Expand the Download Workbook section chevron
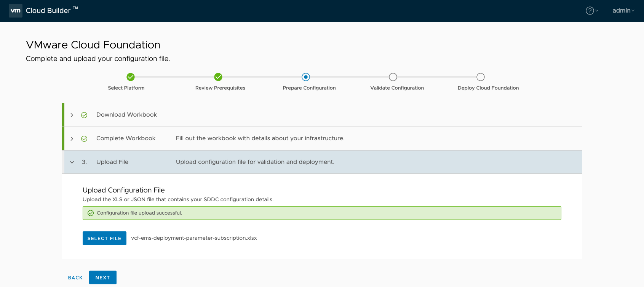 pos(72,115)
